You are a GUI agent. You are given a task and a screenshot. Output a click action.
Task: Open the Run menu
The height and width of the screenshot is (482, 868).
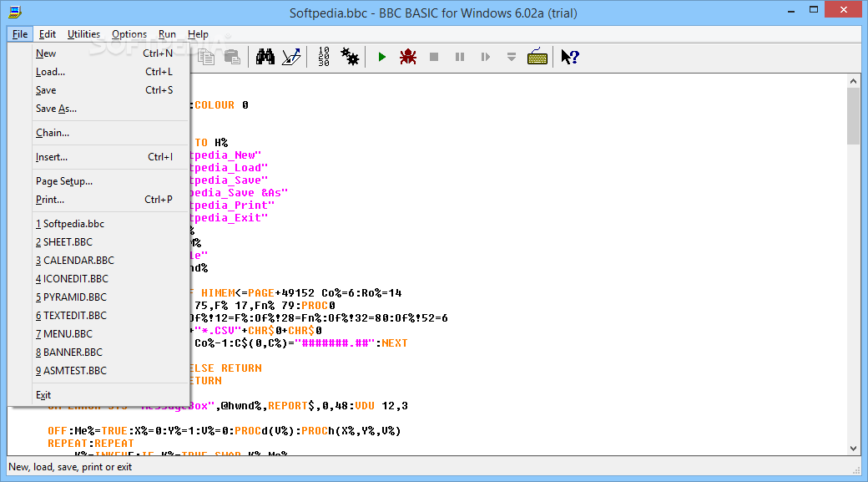pos(167,33)
